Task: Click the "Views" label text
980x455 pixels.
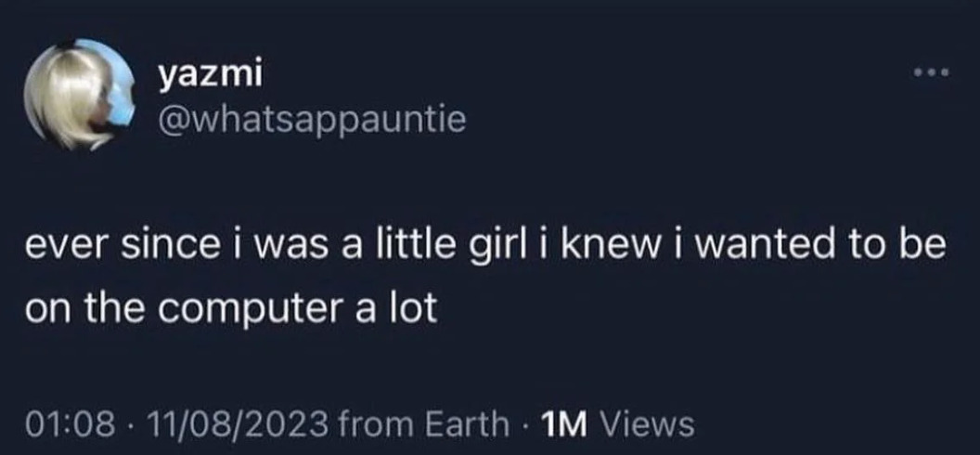Action: tap(648, 423)
